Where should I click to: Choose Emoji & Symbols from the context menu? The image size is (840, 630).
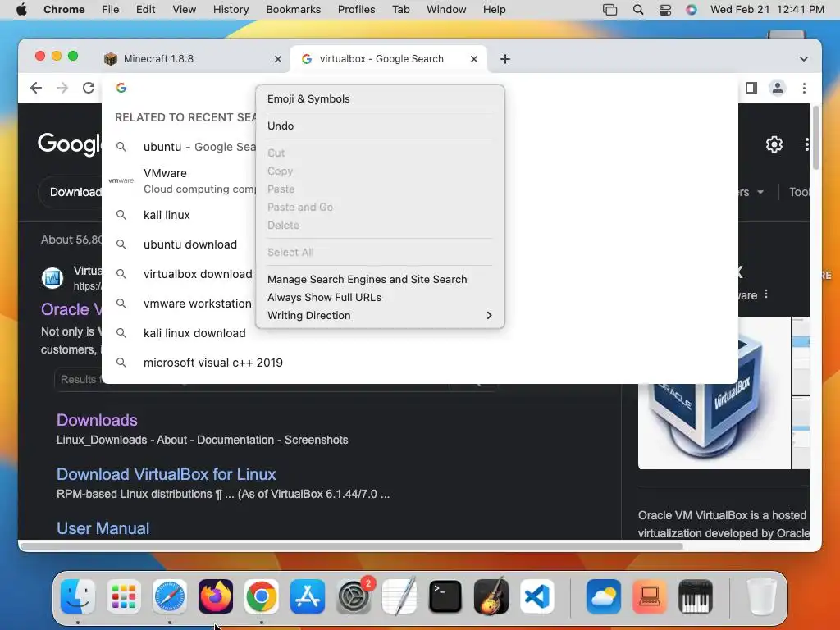pos(380,98)
